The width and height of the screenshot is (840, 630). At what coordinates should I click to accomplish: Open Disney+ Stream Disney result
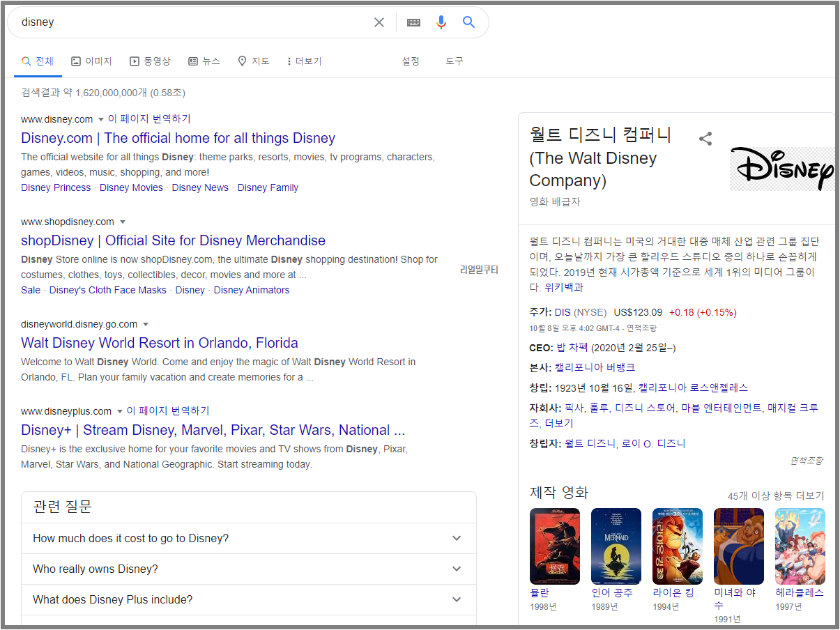coord(213,430)
